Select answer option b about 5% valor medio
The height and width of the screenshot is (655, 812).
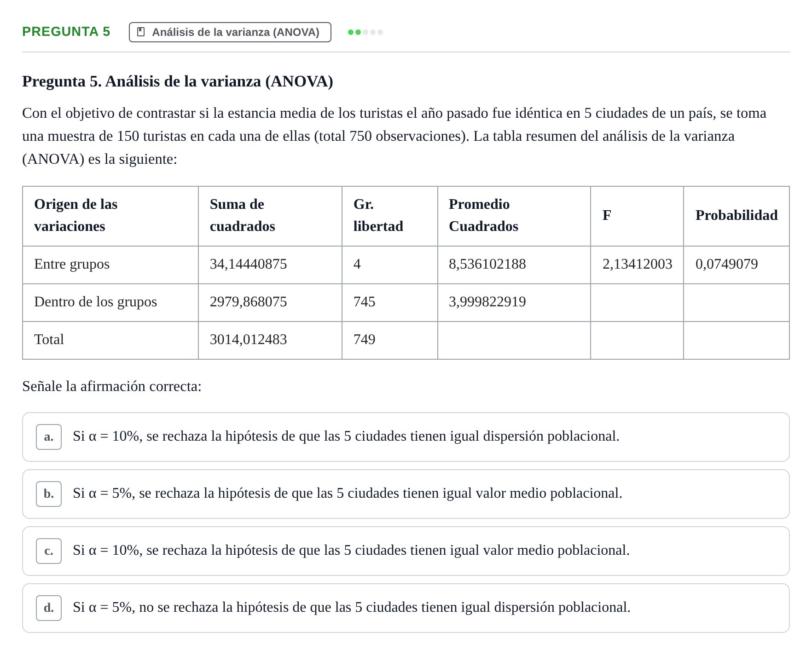pyautogui.click(x=406, y=494)
